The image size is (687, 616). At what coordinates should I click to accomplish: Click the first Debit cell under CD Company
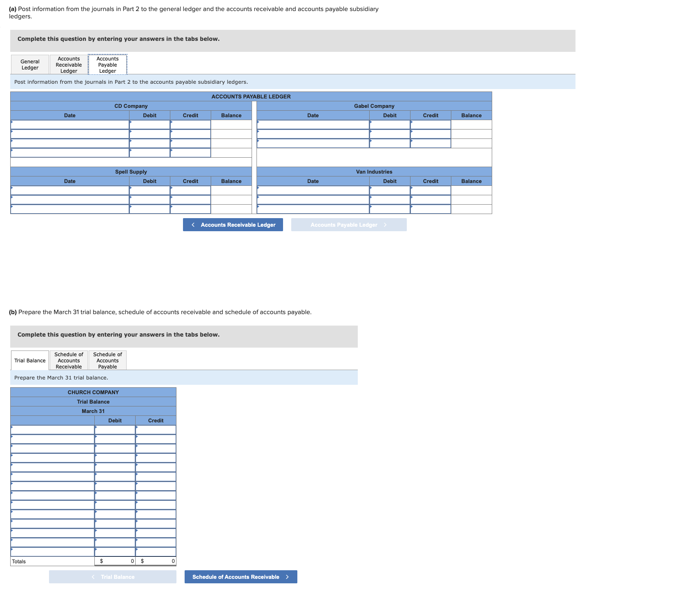(149, 123)
